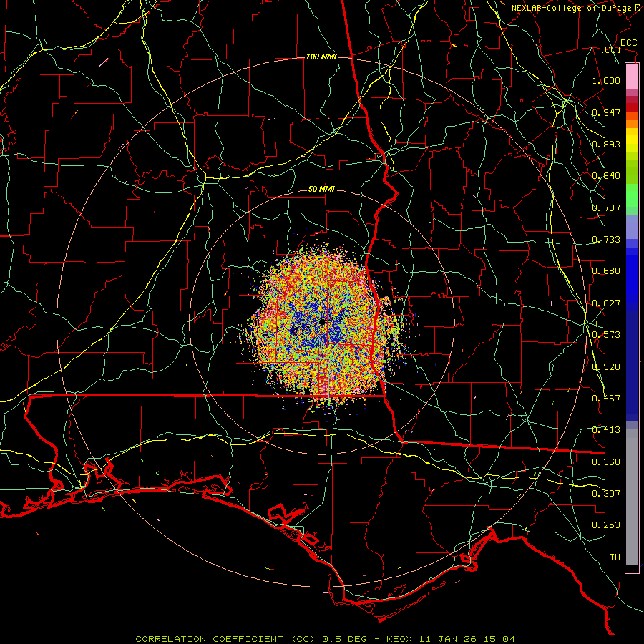Pick the pink swatch atop the color bar
The image size is (644, 644).
(x=632, y=76)
